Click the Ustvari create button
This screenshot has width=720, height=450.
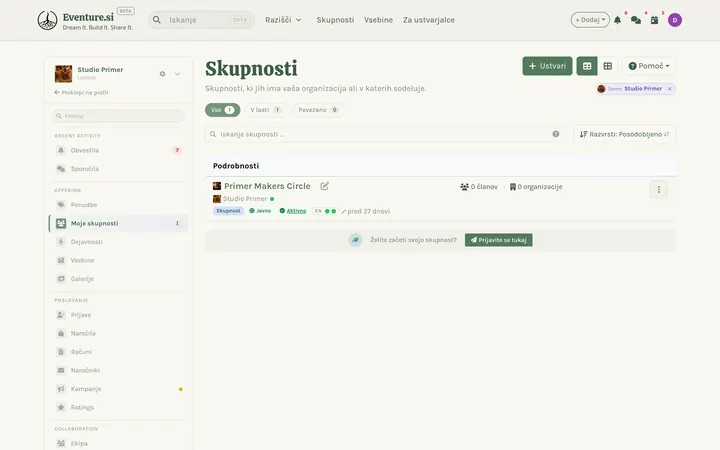[547, 66]
